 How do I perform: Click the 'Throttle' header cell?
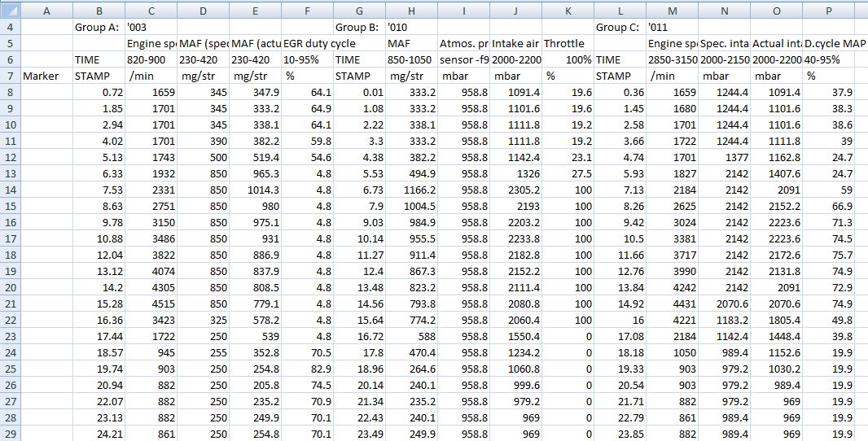click(x=568, y=43)
